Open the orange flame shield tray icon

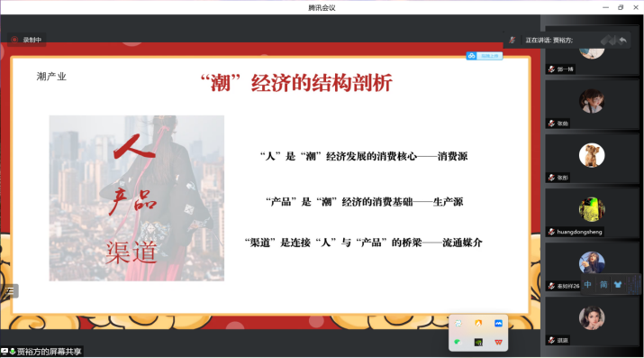478,324
